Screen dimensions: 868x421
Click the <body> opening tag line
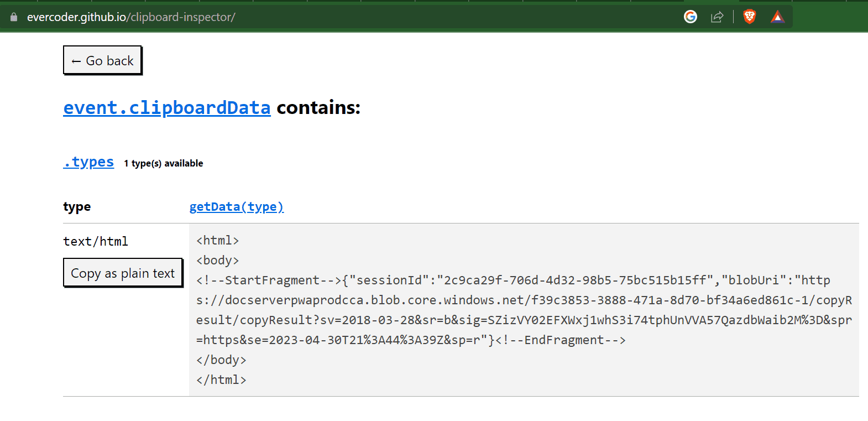(218, 260)
